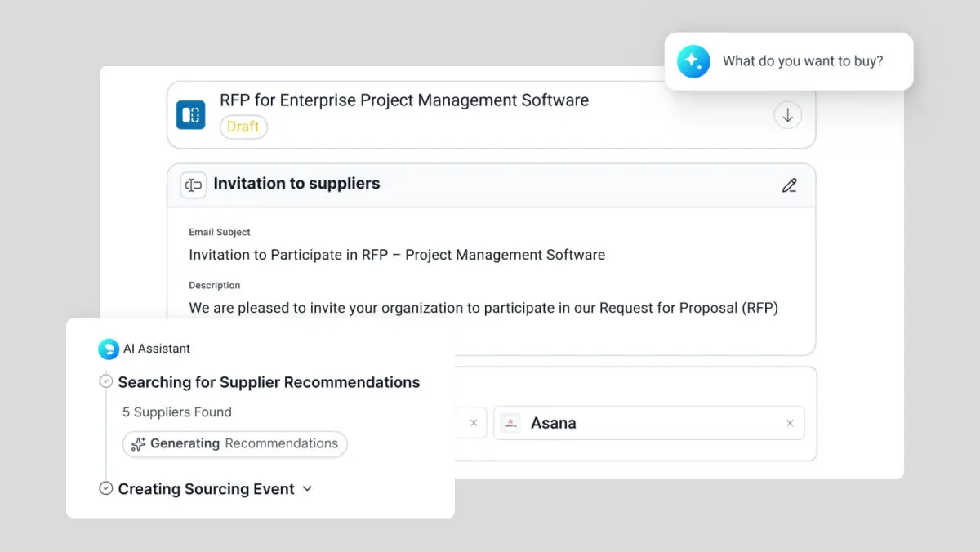The height and width of the screenshot is (552, 980).
Task: Click check circle beside Searching for Supplier Recommendations
Action: 105,382
